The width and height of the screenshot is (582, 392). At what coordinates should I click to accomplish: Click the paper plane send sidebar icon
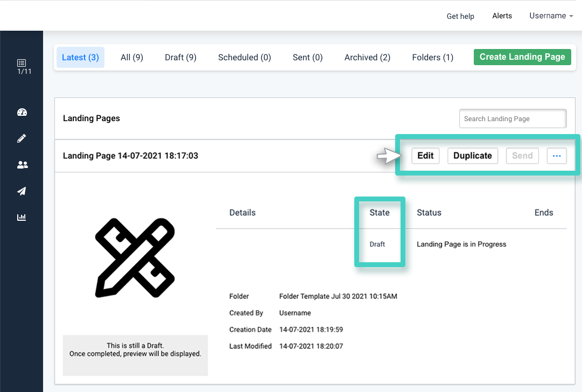(22, 191)
